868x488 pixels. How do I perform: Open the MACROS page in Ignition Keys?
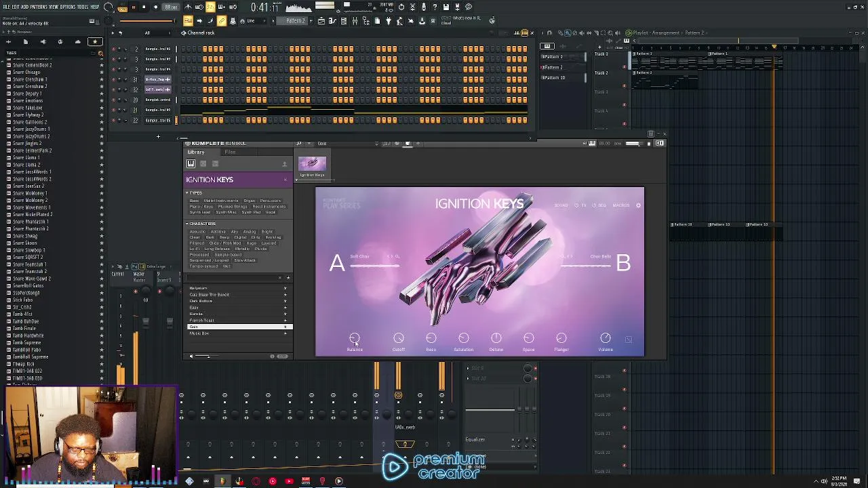[621, 205]
